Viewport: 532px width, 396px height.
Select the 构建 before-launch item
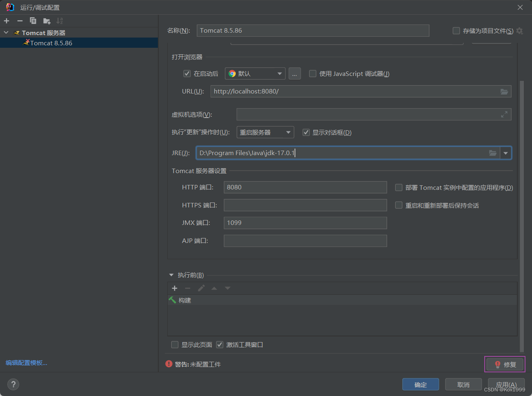(x=342, y=300)
